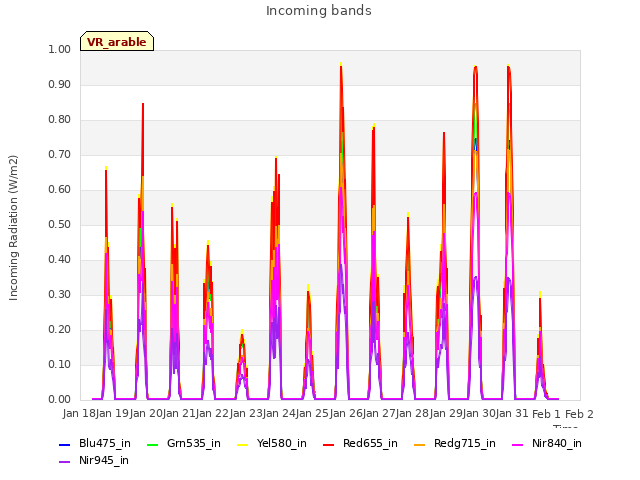This screenshot has width=640, height=480.
Task: Click the Nir840_in legend color swatch
Action: tap(518, 444)
